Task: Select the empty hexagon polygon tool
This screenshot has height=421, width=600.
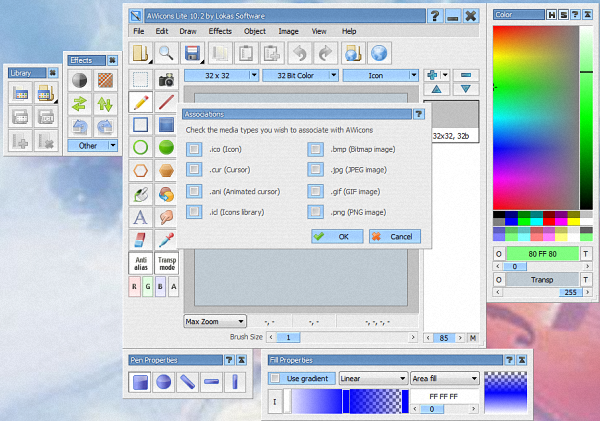Action: (140, 170)
